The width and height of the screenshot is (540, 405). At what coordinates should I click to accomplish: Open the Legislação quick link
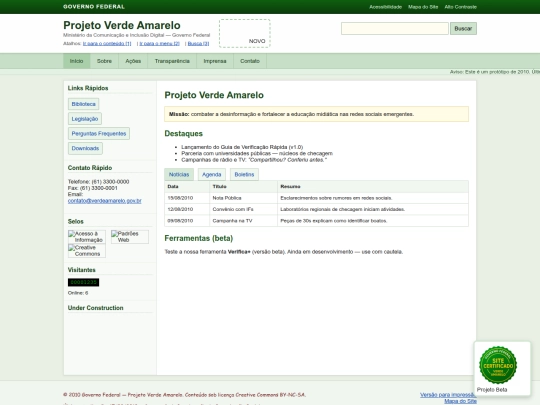click(x=85, y=119)
